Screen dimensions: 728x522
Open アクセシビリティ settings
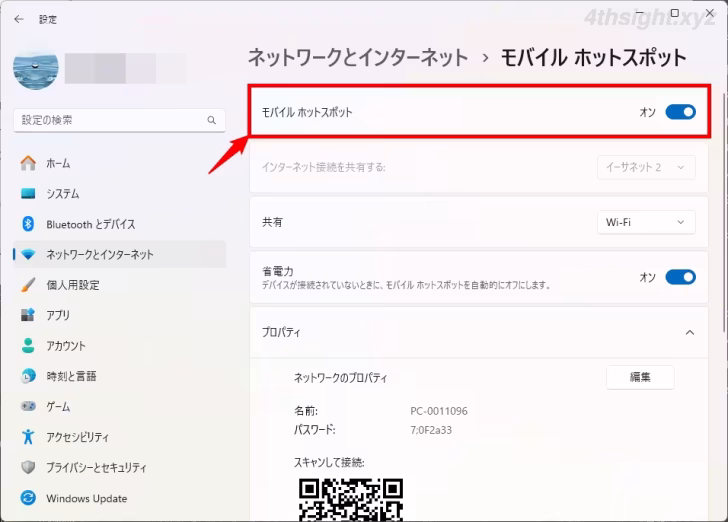pos(119,437)
